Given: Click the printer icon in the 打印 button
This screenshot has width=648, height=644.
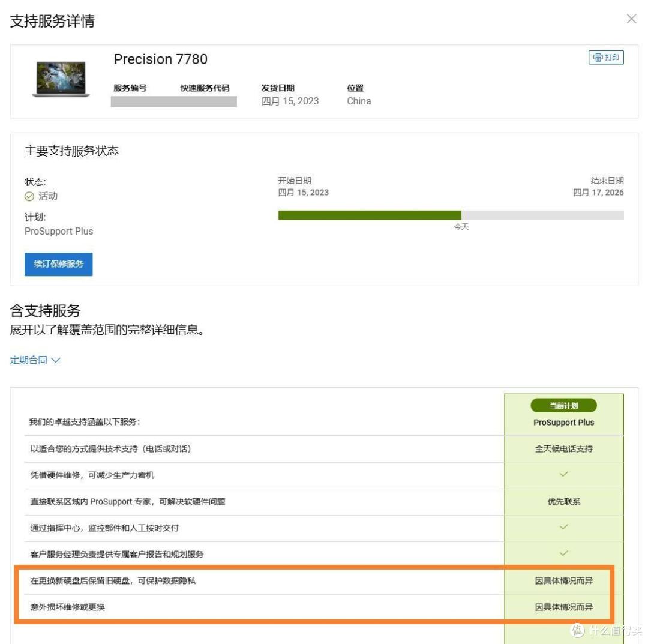Looking at the screenshot, I should coord(598,58).
